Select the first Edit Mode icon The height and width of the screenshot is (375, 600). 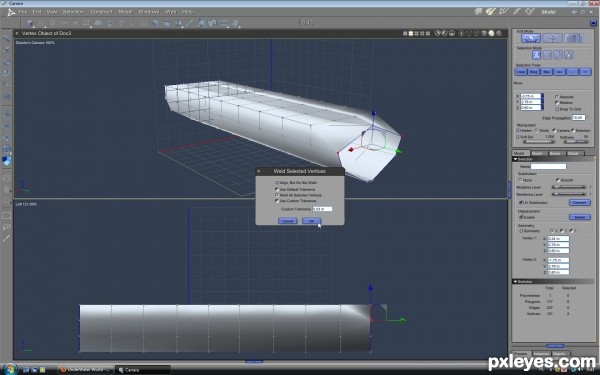pos(531,38)
